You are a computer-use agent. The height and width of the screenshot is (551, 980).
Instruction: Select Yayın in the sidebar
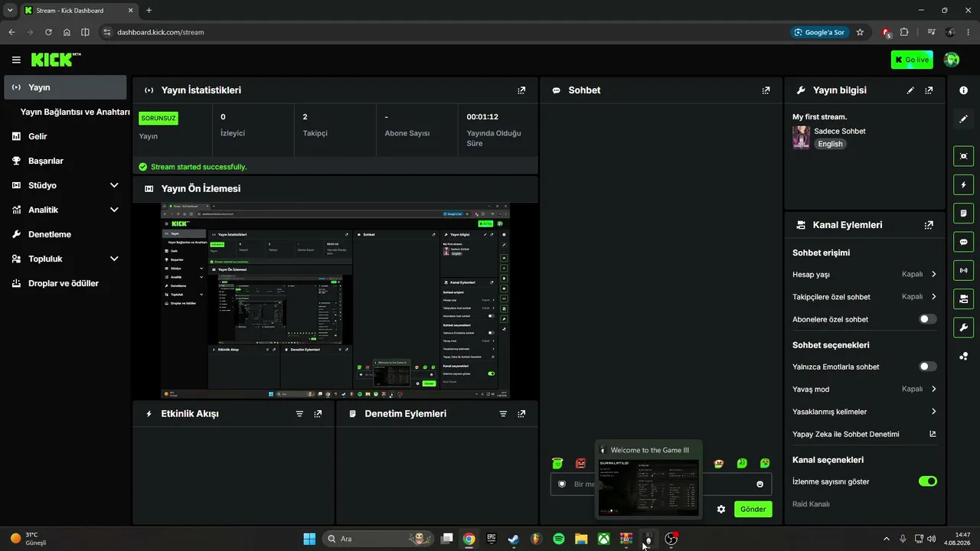65,87
